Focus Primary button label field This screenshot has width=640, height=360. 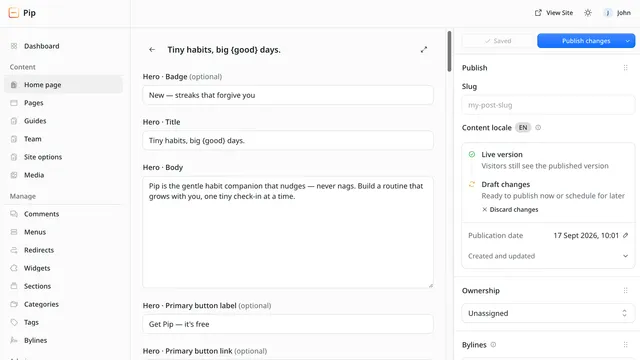(288, 324)
